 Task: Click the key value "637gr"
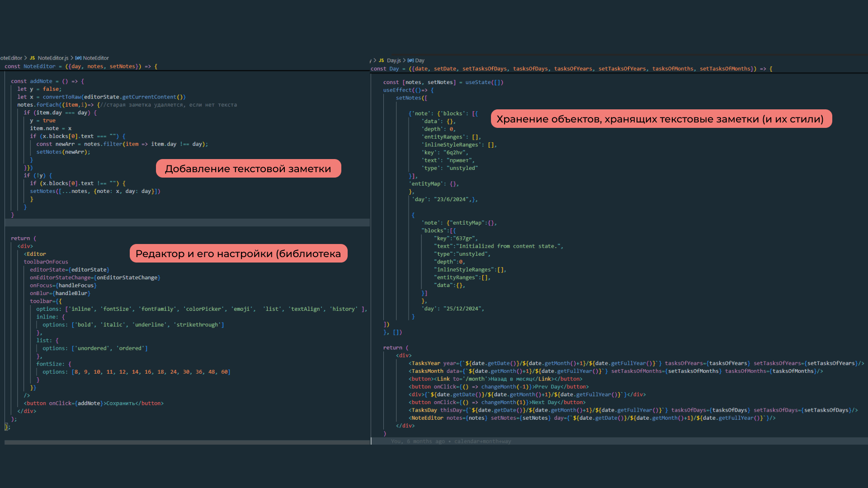coord(464,239)
